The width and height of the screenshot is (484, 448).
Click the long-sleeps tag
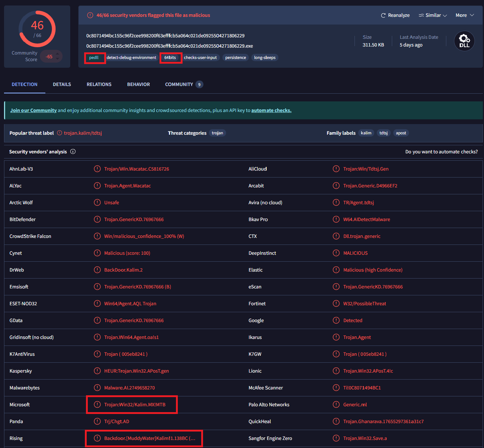click(265, 57)
